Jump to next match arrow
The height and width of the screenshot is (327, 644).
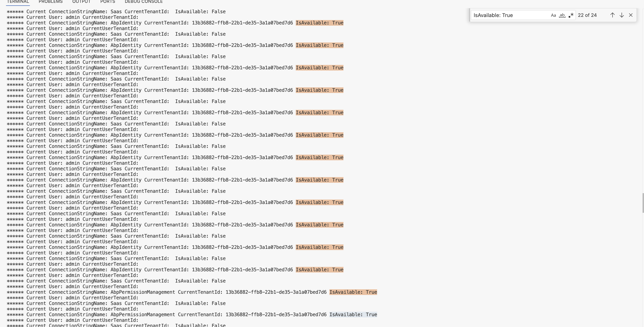tap(622, 15)
